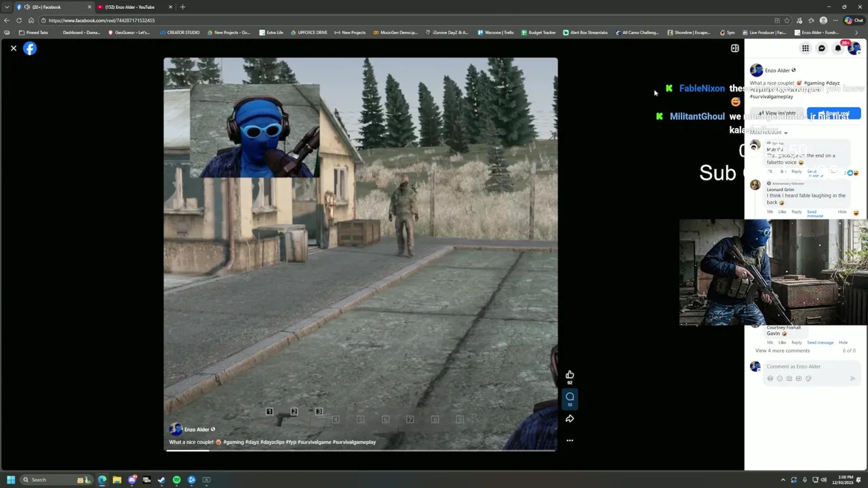This screenshot has height=488, width=868.
Task: Click the #dayzclips hashtag on the reel
Action: click(x=273, y=442)
